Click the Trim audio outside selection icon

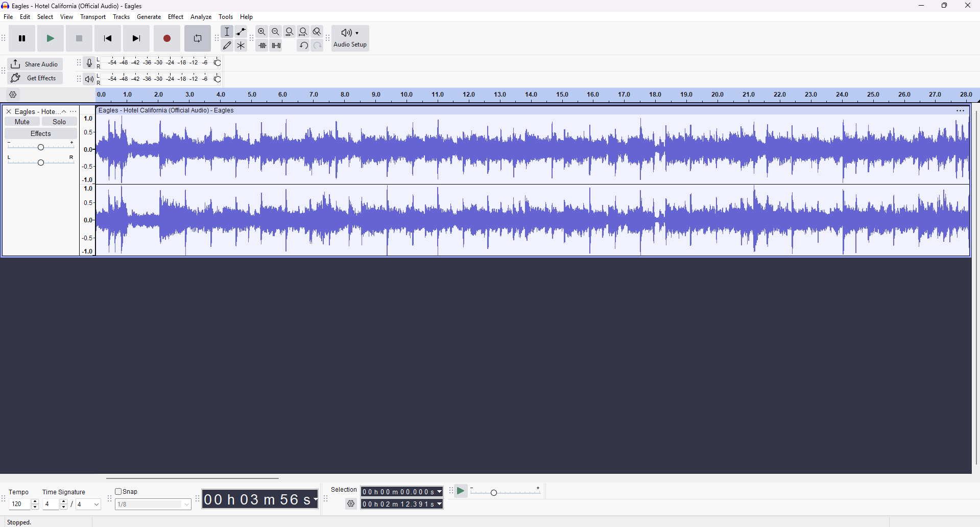pyautogui.click(x=262, y=45)
